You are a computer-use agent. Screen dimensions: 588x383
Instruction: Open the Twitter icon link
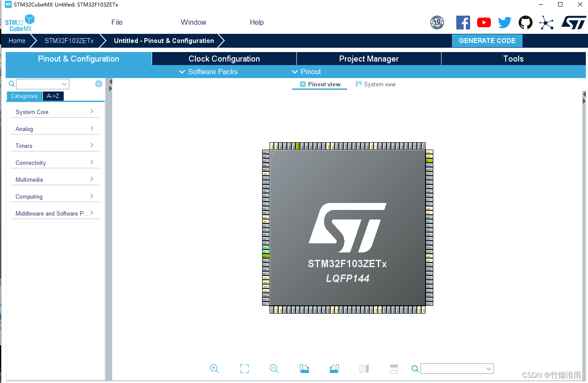pyautogui.click(x=505, y=23)
